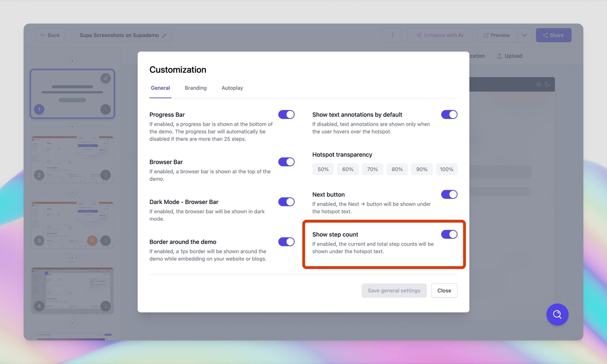Click the Share button
Image resolution: width=607 pixels, height=364 pixels.
pos(554,35)
